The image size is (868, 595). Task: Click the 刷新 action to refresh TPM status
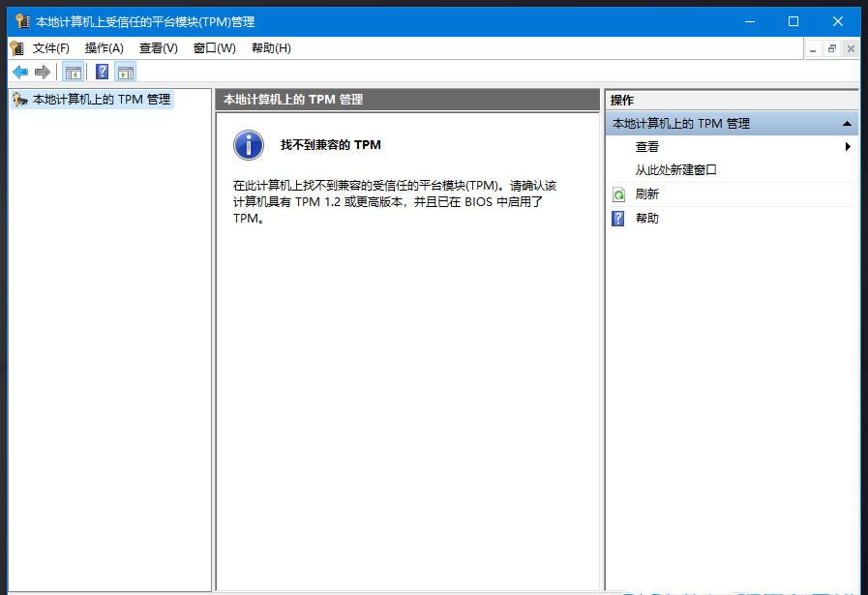[646, 193]
